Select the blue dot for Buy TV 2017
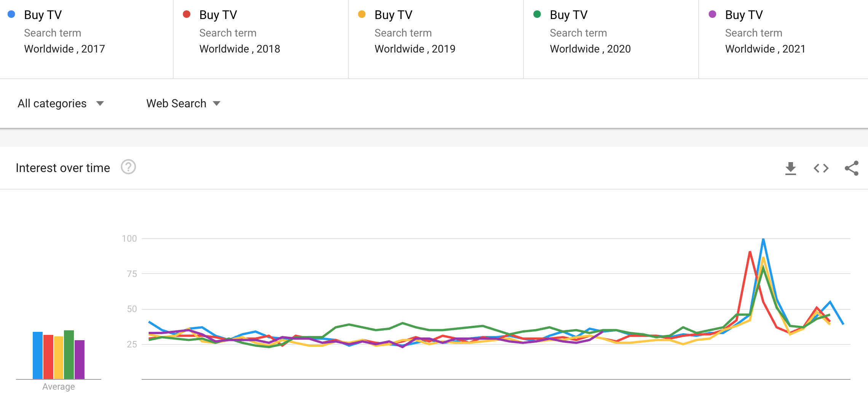Viewport: 868px width, 395px height. (11, 14)
